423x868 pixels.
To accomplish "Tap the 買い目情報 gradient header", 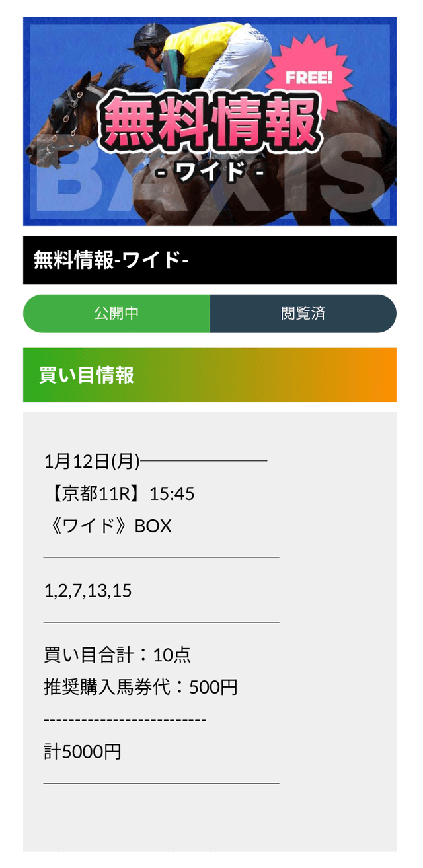I will (x=210, y=375).
